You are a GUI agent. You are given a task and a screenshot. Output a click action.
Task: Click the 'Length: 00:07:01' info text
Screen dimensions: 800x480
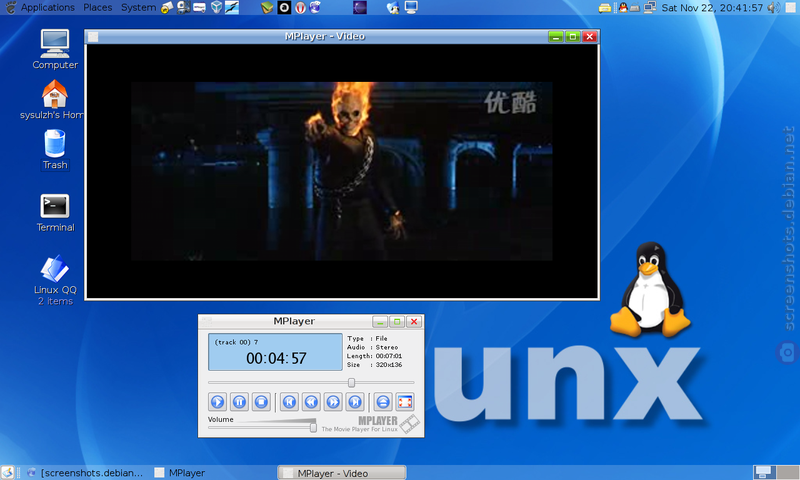coord(374,356)
